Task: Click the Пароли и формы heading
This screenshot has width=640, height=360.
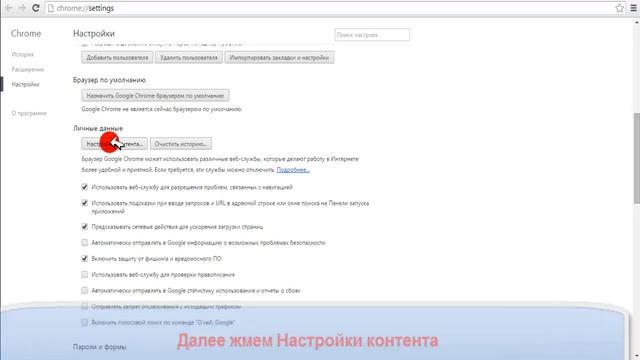Action: [100, 347]
